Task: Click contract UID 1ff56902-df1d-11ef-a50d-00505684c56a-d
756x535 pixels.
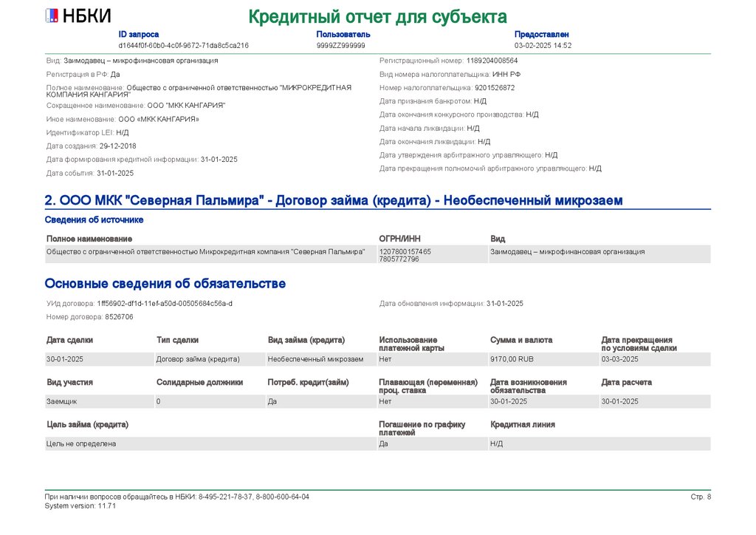Action: (165, 304)
